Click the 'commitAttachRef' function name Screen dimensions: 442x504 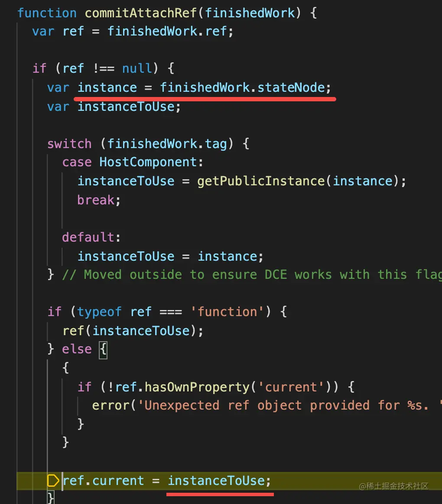click(140, 13)
